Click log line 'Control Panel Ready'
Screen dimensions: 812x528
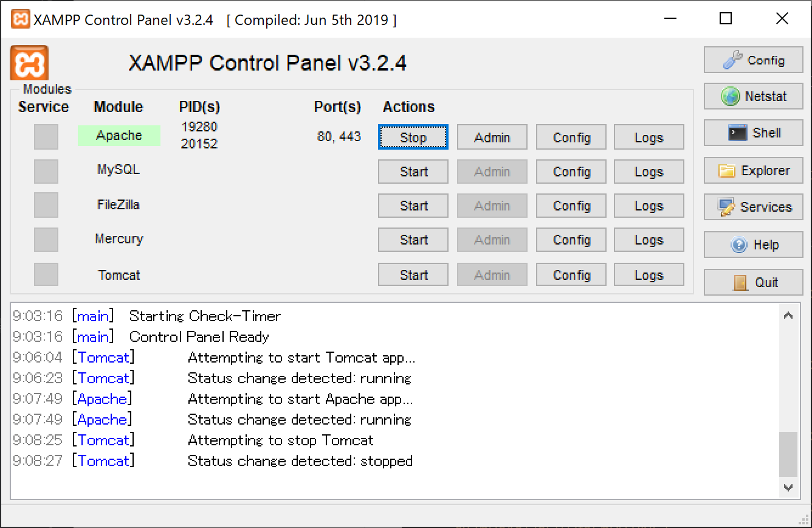[x=199, y=336]
